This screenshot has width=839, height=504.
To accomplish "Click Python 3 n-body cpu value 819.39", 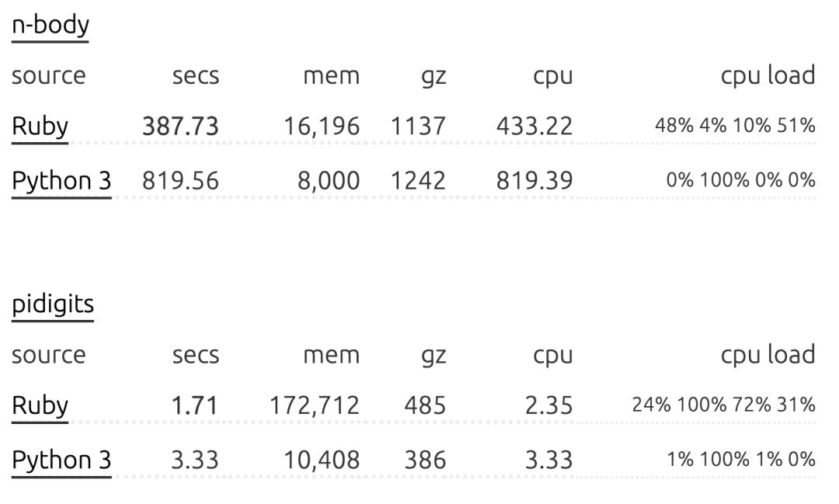I will 534,181.
